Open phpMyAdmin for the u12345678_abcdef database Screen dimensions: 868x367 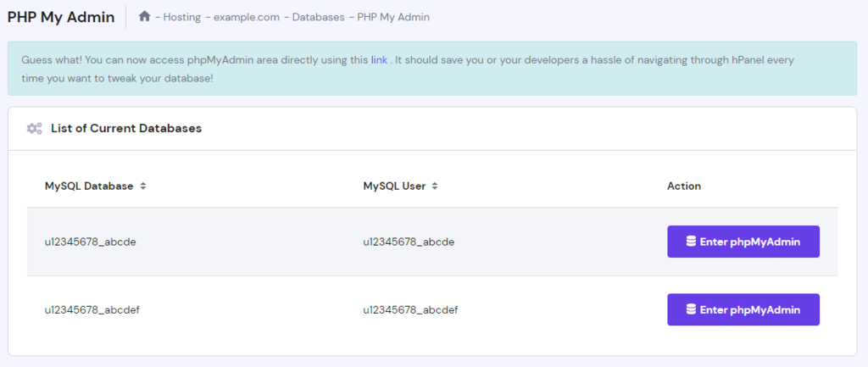743,309
